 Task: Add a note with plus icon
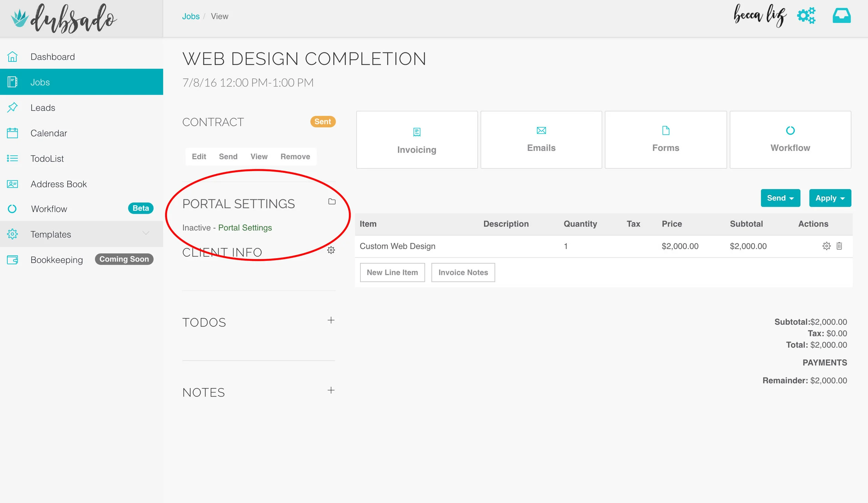click(331, 390)
